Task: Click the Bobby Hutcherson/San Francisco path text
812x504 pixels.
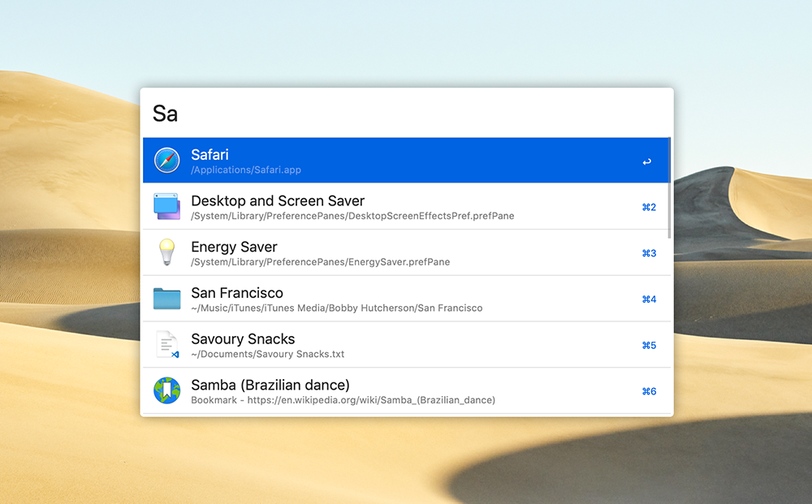Action: 337,308
